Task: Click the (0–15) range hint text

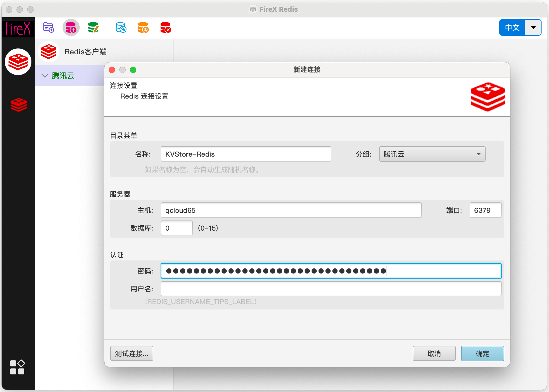Action: (208, 228)
